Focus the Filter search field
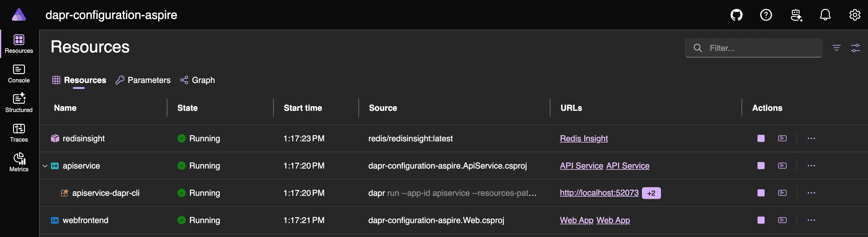 [753, 48]
